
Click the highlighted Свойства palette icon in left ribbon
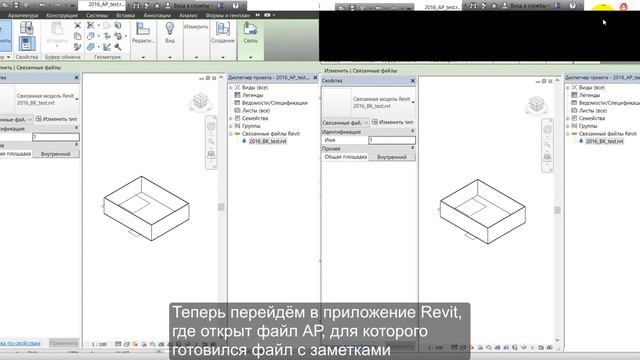click(x=27, y=44)
